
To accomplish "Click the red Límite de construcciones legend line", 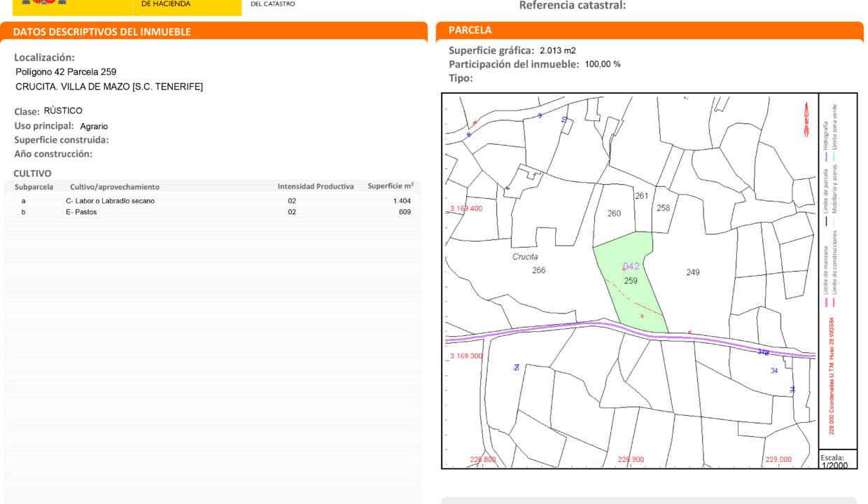I will coord(834,302).
